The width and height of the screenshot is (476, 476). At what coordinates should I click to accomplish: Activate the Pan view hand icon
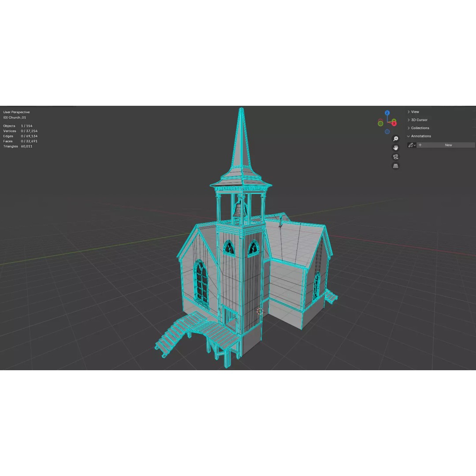pyautogui.click(x=395, y=148)
